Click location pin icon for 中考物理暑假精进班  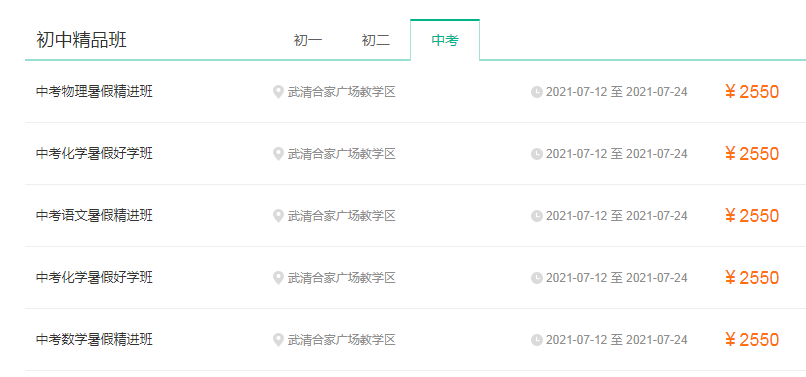(x=278, y=92)
